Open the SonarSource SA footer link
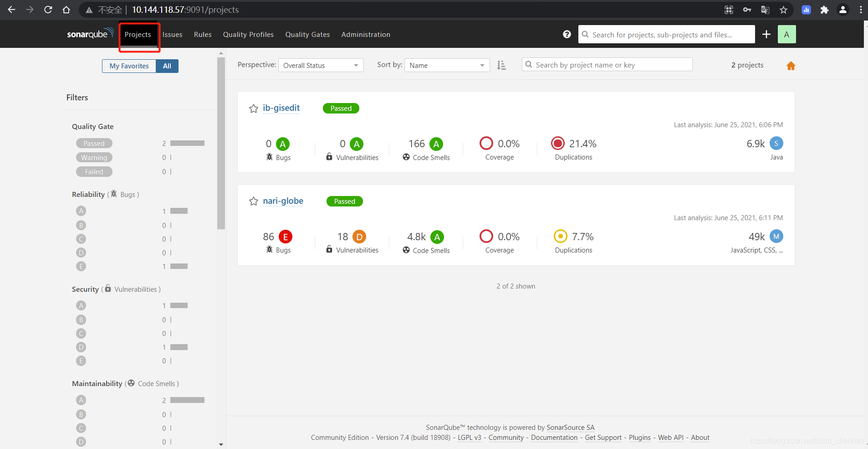Viewport: 868px width, 449px height. pos(571,427)
